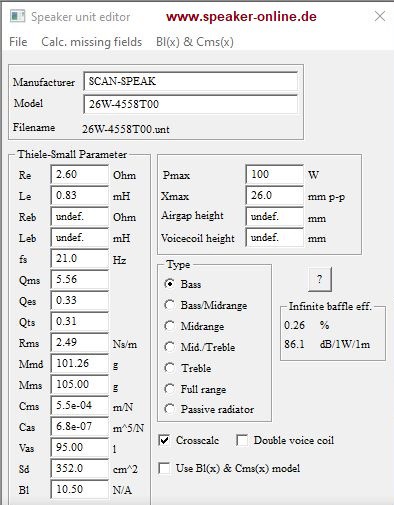Click the Pmax value field
This screenshot has width=394, height=505.
pyautogui.click(x=274, y=174)
